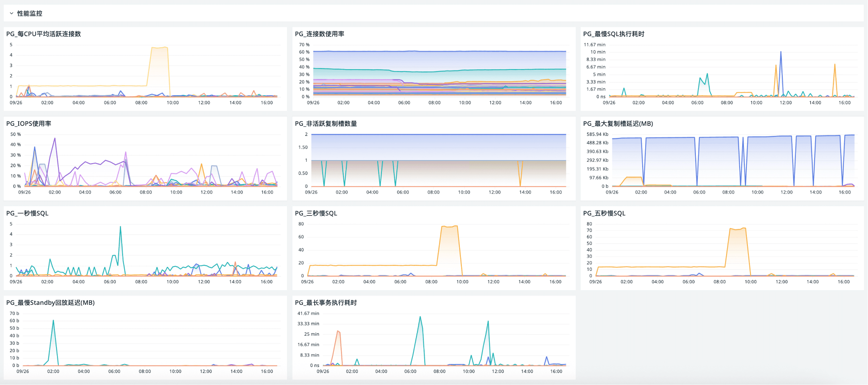Image resolution: width=868 pixels, height=385 pixels.
Task: Click the PG_一秒慢SQL panel title
Action: tap(27, 213)
